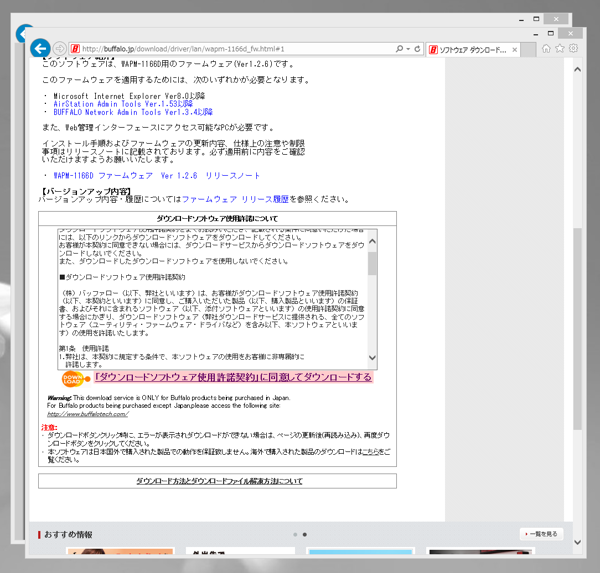Image resolution: width=600 pixels, height=573 pixels.
Task: Open BUFFALO Network Admin Tools Ver1.3.4 link
Action: (133, 112)
